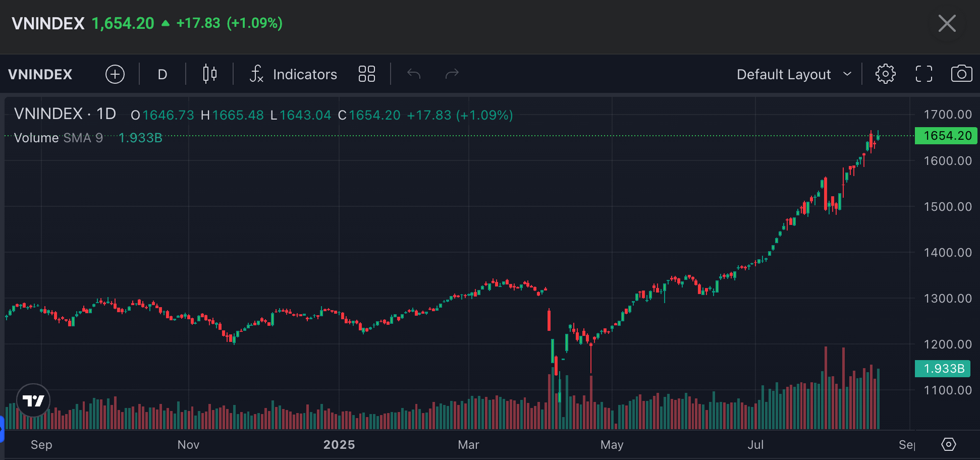Image resolution: width=980 pixels, height=460 pixels.
Task: Open the VNINDEX symbol search field
Action: click(x=40, y=74)
